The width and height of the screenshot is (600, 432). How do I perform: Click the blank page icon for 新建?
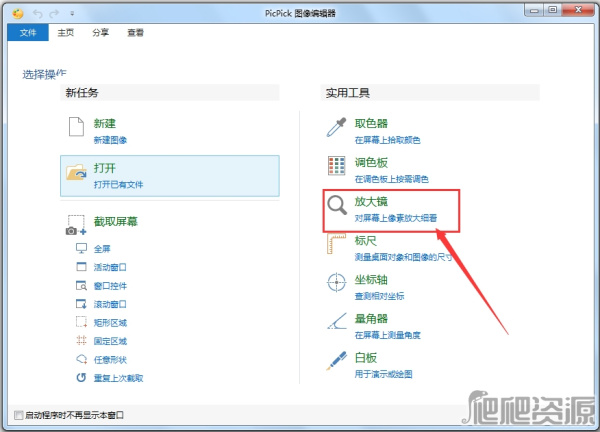[x=76, y=127]
